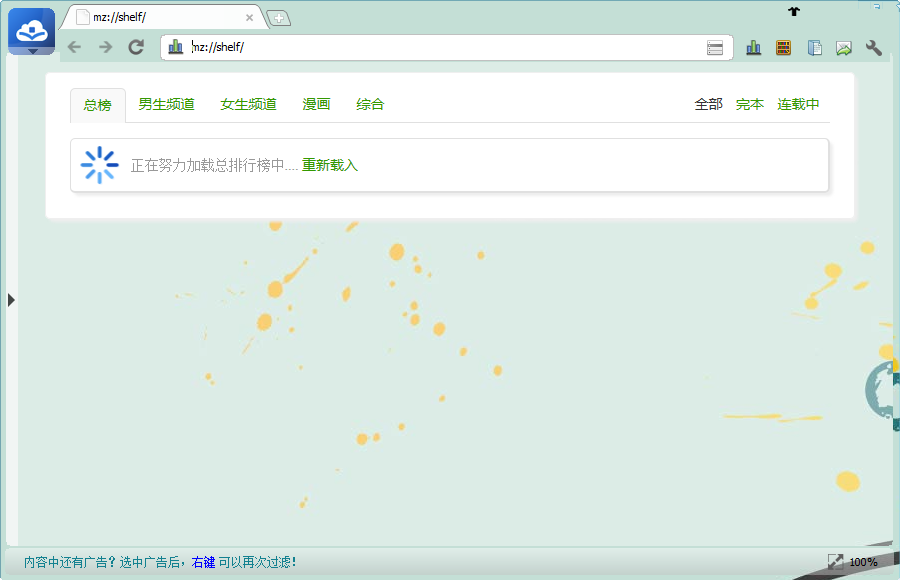Open the address bar list dropdown icon
900x580 pixels.
coord(715,47)
